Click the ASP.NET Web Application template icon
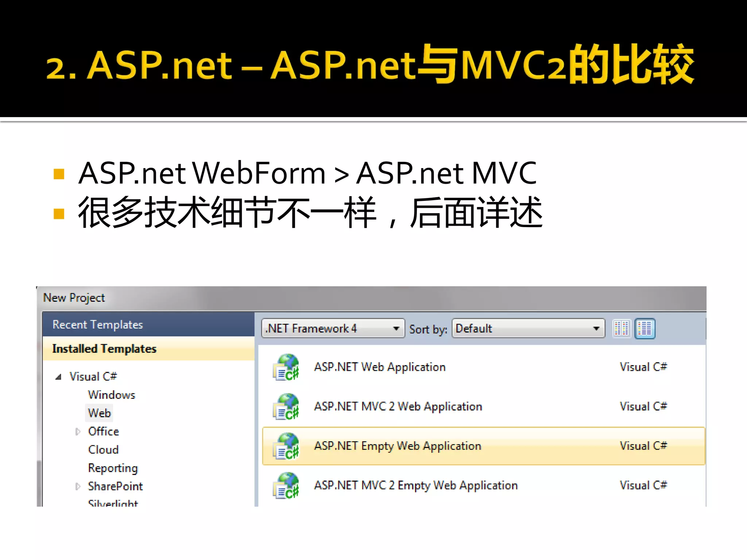 [286, 367]
